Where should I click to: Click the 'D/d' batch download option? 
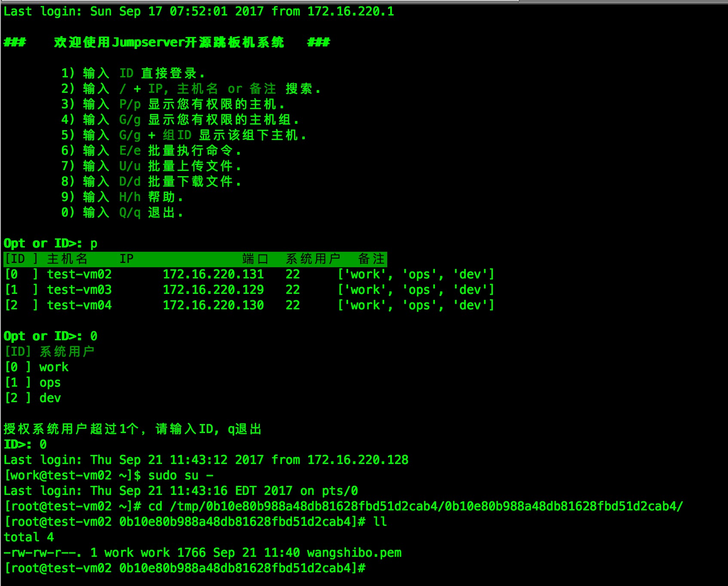pyautogui.click(x=130, y=181)
